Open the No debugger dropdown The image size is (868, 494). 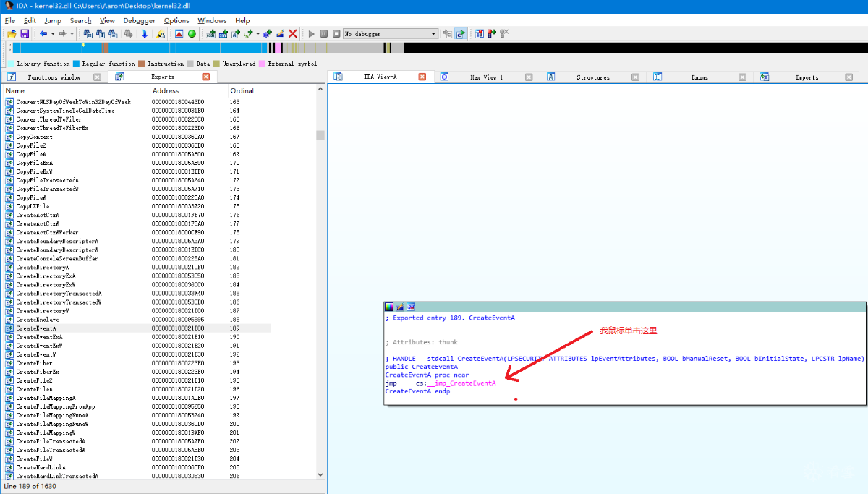[x=391, y=34]
